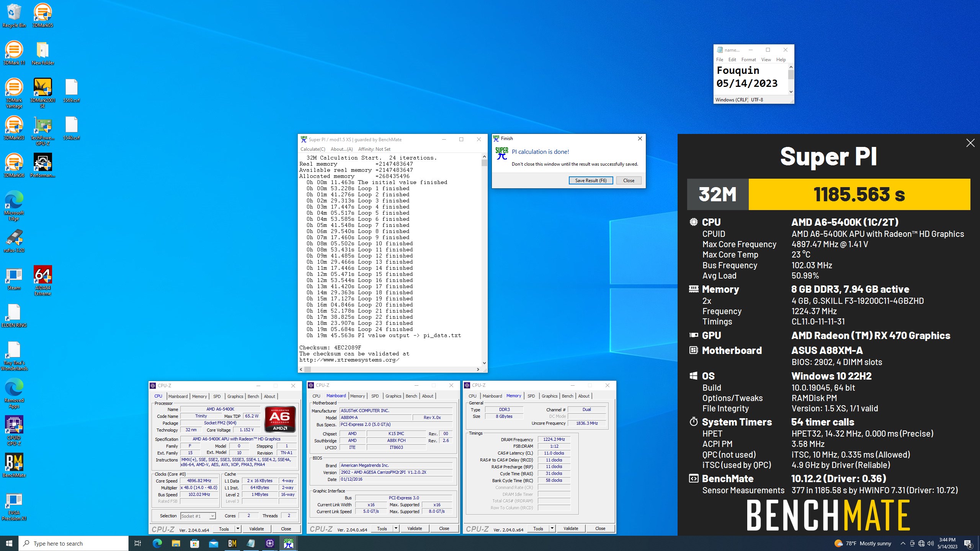
Task: Switch to Memory tab in CPU-Z CPU window
Action: coord(199,396)
